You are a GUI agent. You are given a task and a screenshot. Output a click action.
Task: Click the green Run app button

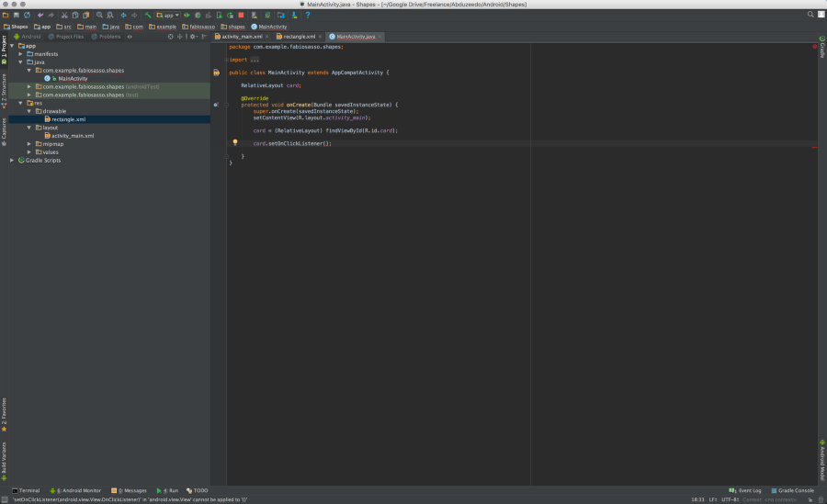point(187,16)
